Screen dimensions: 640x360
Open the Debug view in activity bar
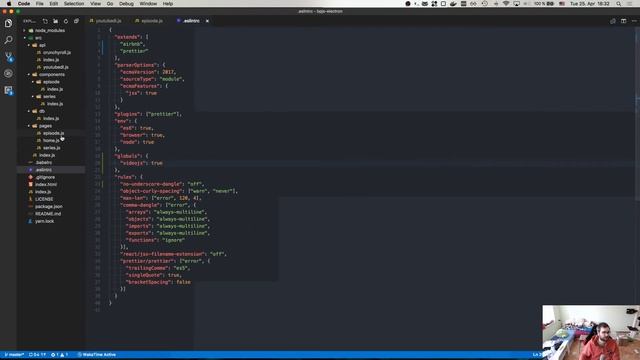click(8, 73)
